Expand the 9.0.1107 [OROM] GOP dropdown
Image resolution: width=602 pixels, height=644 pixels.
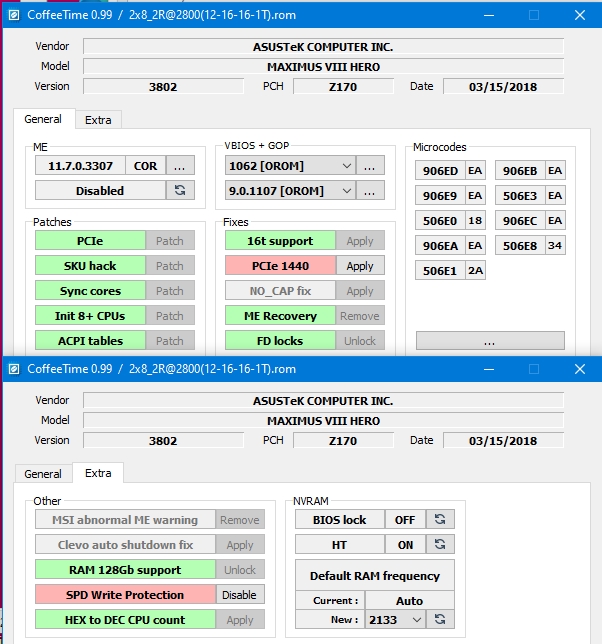(347, 191)
